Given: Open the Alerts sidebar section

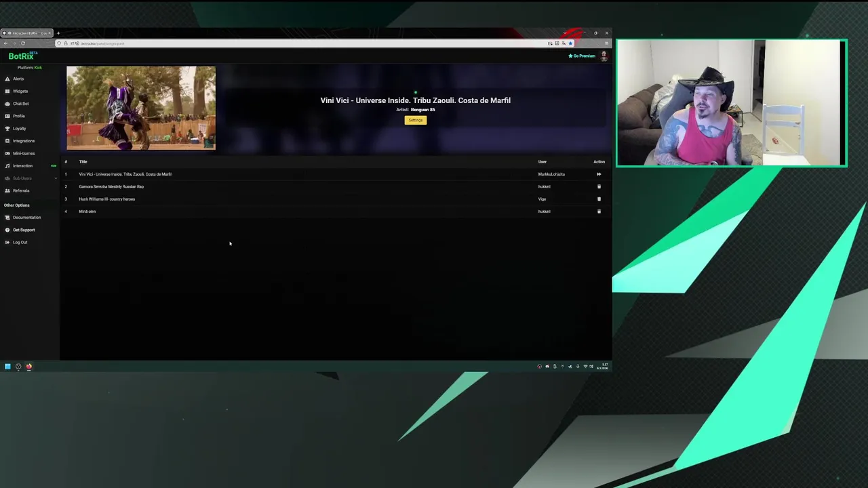Looking at the screenshot, I should point(18,79).
